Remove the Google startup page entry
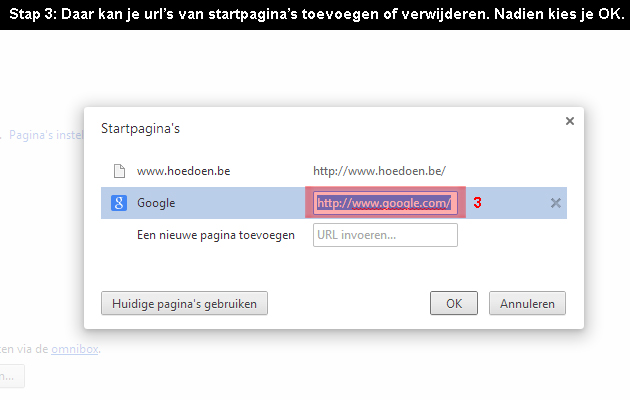This screenshot has width=630, height=400. (556, 203)
